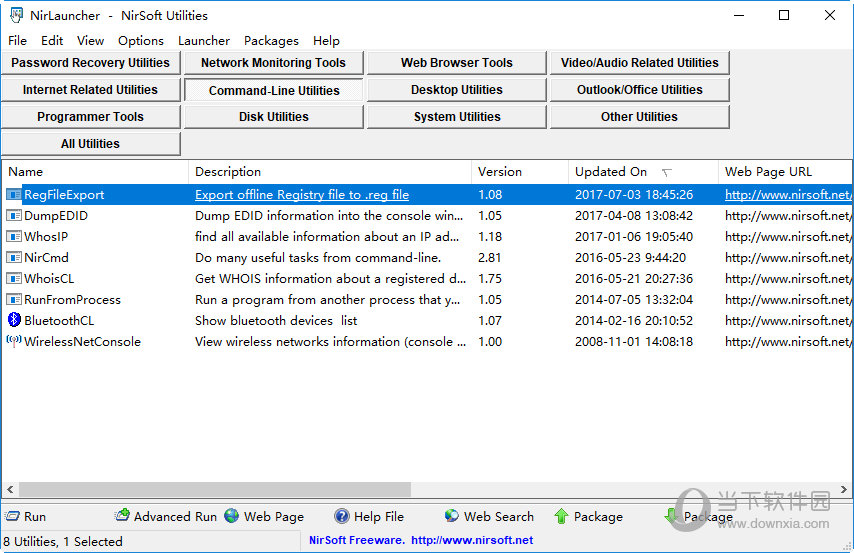Screen dimensions: 854x553
Task: Open the Launcher menu
Action: [x=204, y=41]
